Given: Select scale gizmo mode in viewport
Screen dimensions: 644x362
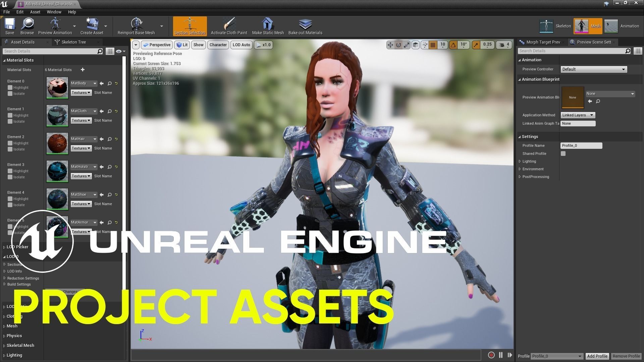Looking at the screenshot, I should coord(407,45).
